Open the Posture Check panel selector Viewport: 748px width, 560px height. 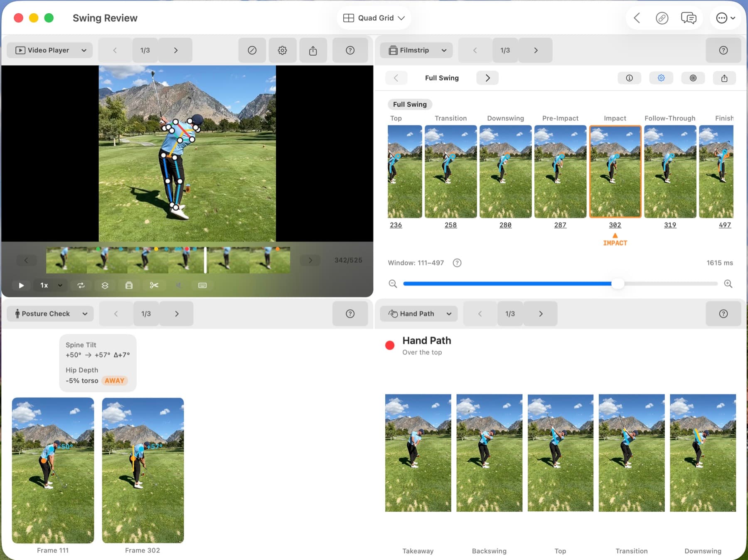(x=50, y=313)
